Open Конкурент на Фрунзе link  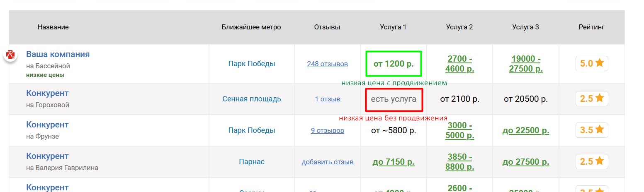pos(47,125)
